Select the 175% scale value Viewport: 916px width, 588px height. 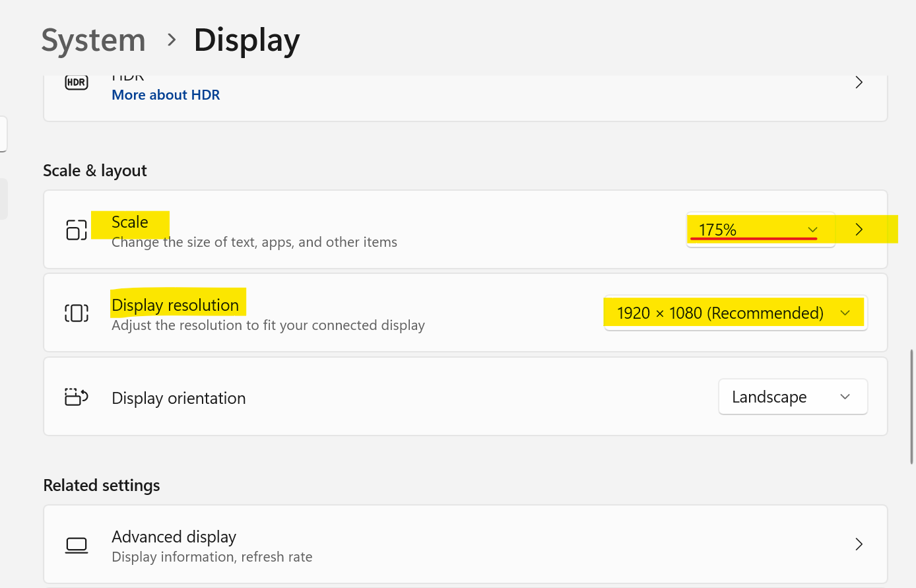[x=717, y=230]
